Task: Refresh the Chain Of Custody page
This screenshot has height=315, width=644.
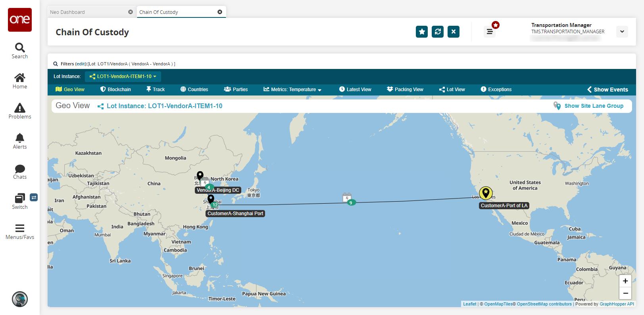Action: point(438,32)
